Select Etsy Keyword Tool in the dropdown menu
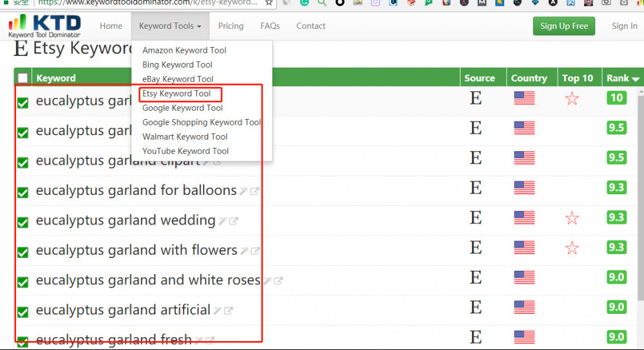Screen dimensions: 644x350 coord(176,93)
